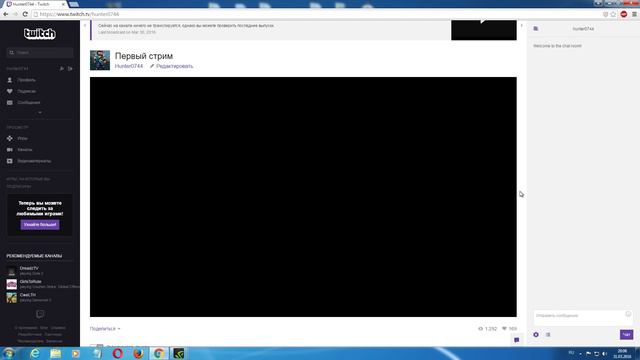The width and height of the screenshot is (640, 360).
Task: Click GirlsToRule channel avatar thumbnail
Action: tap(11, 284)
